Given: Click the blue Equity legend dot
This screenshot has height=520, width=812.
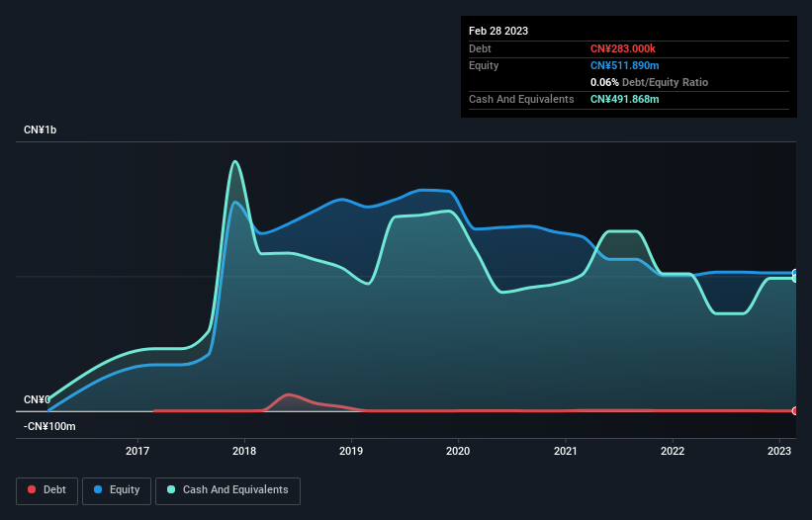Looking at the screenshot, I should pyautogui.click(x=98, y=489).
